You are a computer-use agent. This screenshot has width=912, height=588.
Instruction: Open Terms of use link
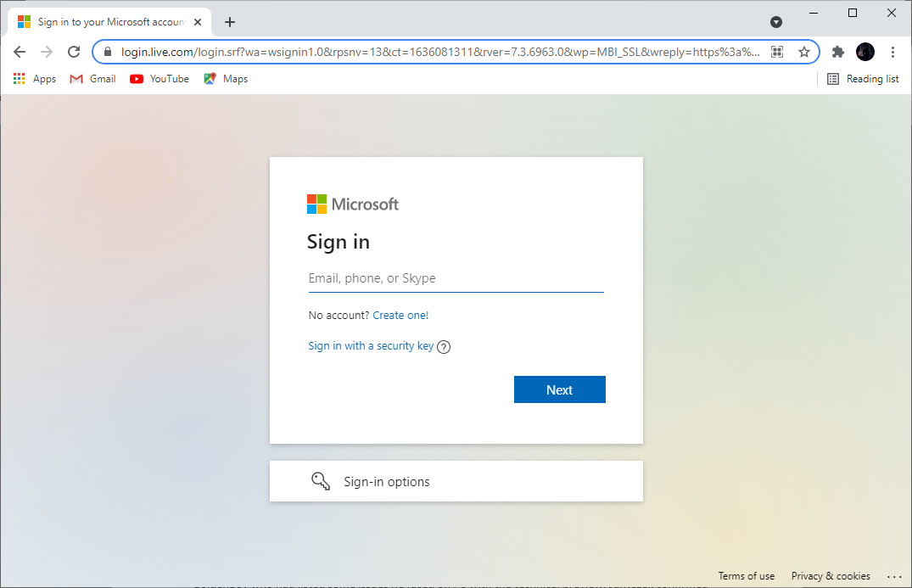[747, 576]
